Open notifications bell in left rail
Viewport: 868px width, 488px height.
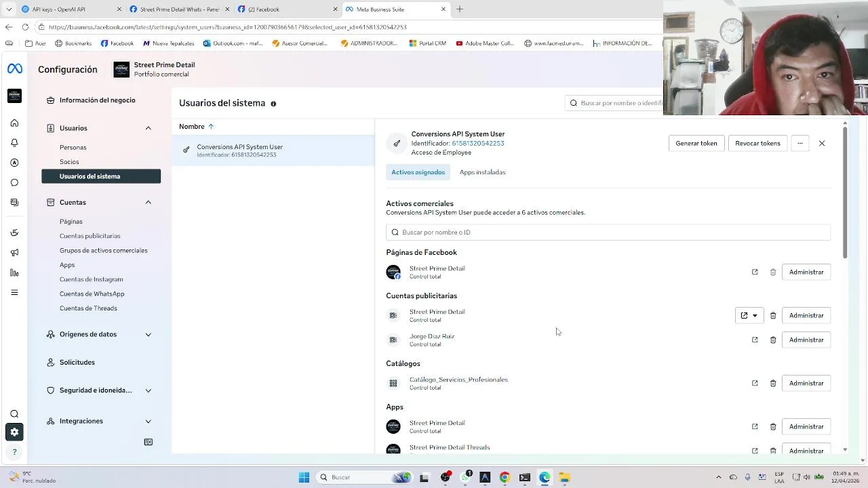(14, 143)
